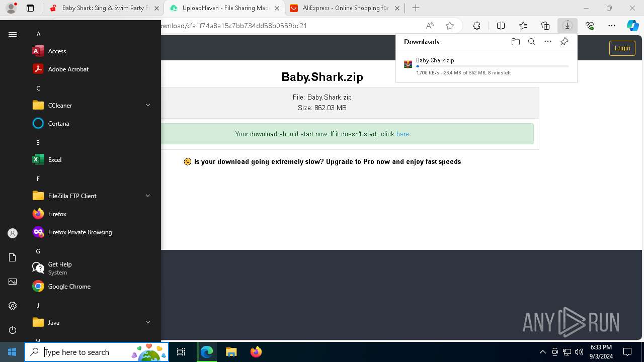Image resolution: width=644 pixels, height=362 pixels.
Task: Open the FileZilla FTP Client folder
Action: [x=91, y=196]
